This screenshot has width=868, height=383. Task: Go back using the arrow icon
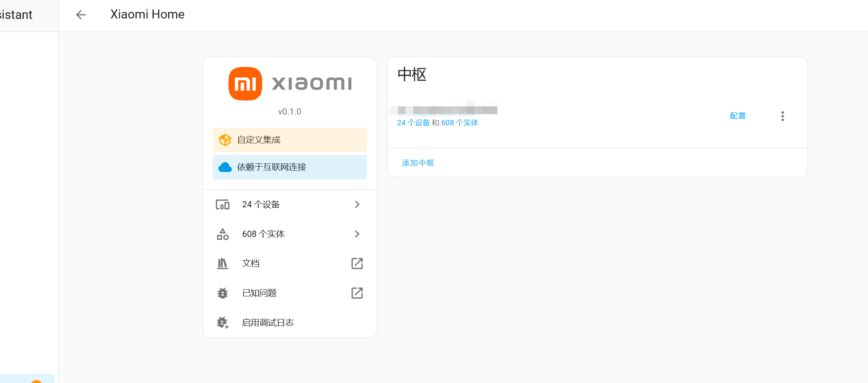(x=81, y=15)
